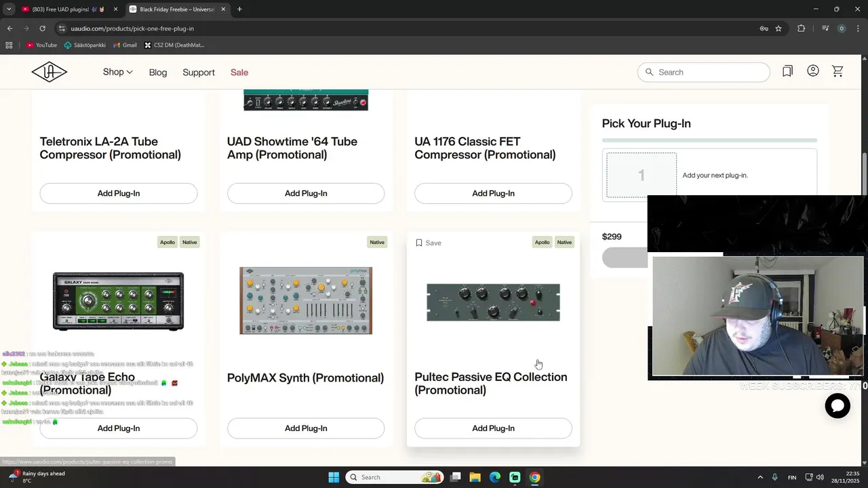Add UAD Showtime '64 Tube Amp plug-in
This screenshot has width=868, height=488.
pos(306,193)
